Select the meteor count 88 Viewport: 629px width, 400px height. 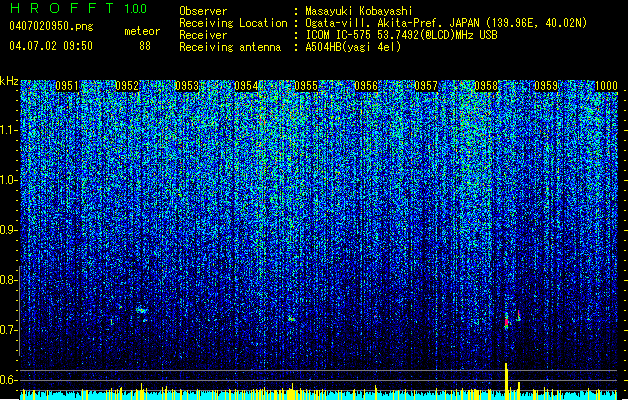pos(145,46)
